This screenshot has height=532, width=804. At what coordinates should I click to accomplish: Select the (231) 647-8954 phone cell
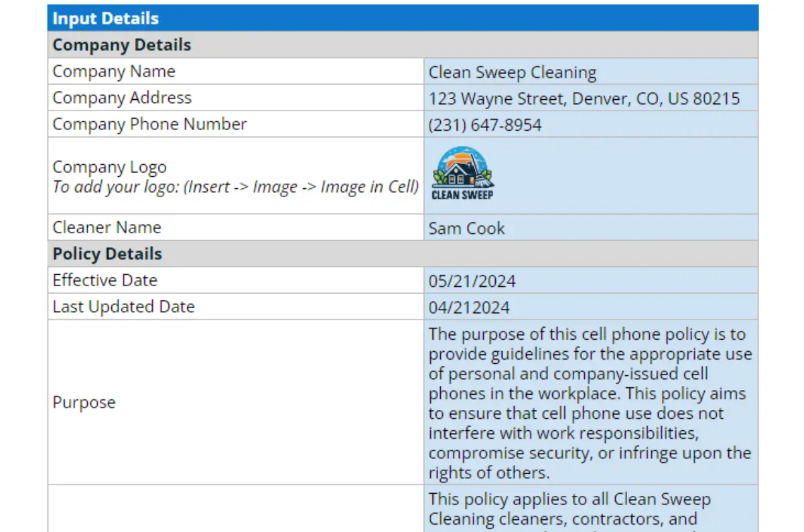pos(590,125)
